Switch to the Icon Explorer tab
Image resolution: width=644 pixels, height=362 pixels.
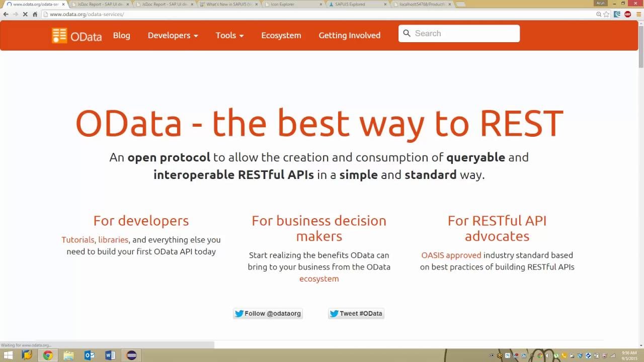tap(293, 4)
